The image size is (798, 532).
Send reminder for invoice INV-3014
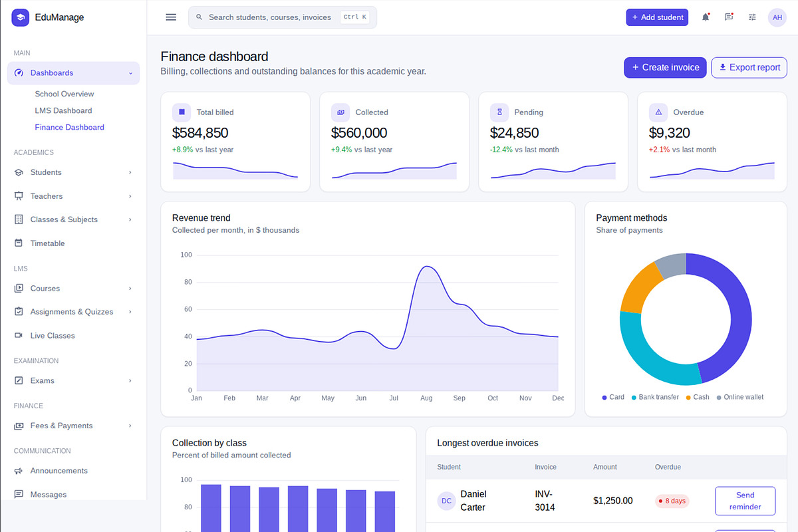tap(745, 501)
